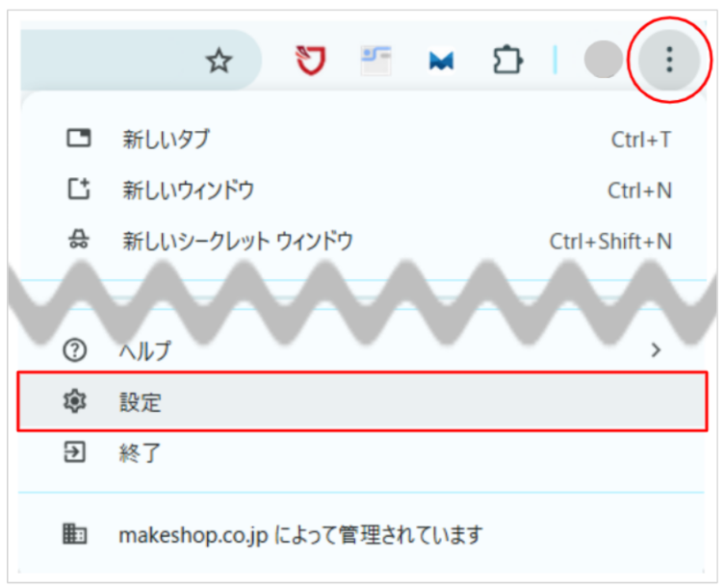725x588 pixels.
Task: Select 新しいタブ menu item
Action: pyautogui.click(x=362, y=140)
